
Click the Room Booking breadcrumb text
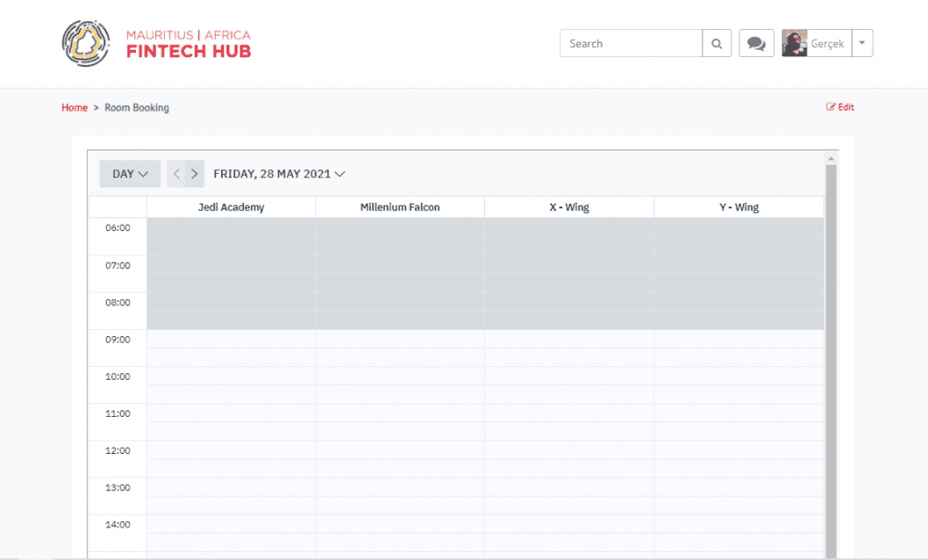tap(137, 108)
